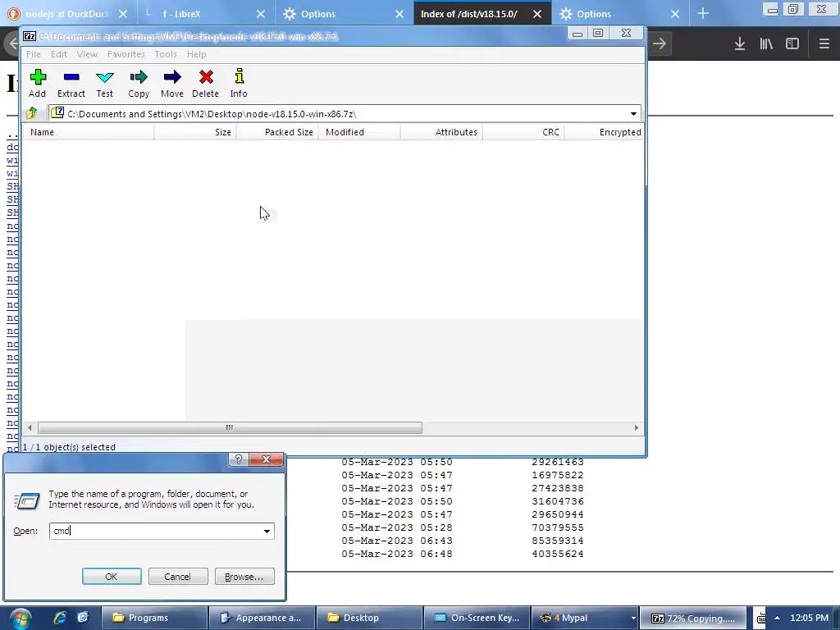840x630 pixels.
Task: Switch to the nodejs at DuckDuckGo tab
Action: [66, 14]
